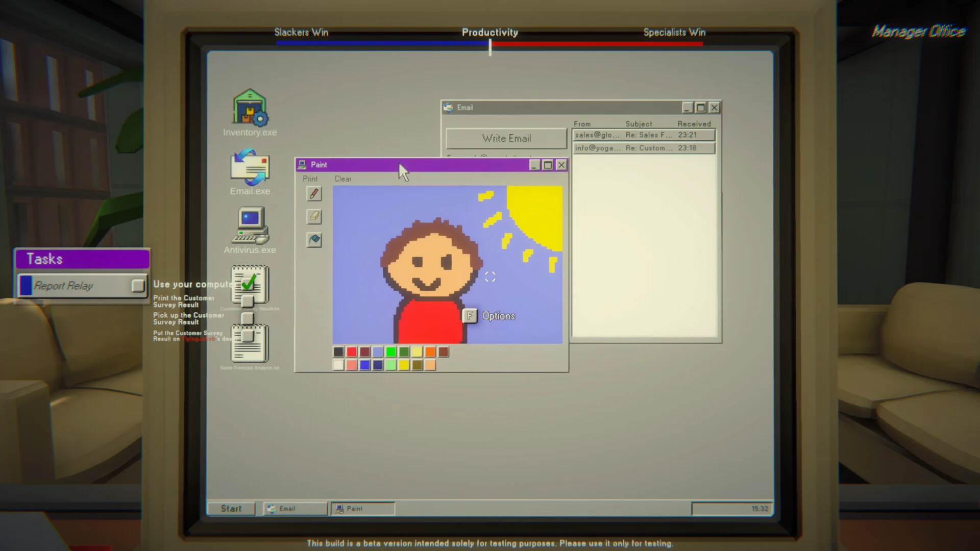Screen dimensions: 980x551
Task: Select the Pencil tool in Paint
Action: (314, 194)
